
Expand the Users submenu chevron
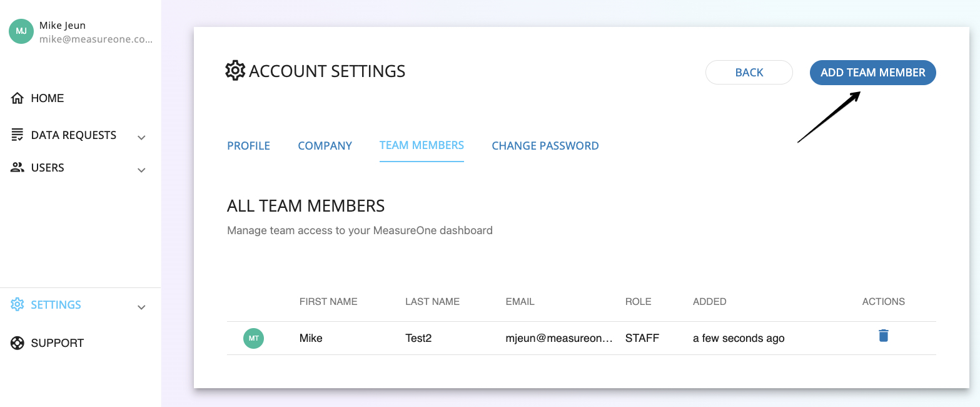pyautogui.click(x=141, y=170)
